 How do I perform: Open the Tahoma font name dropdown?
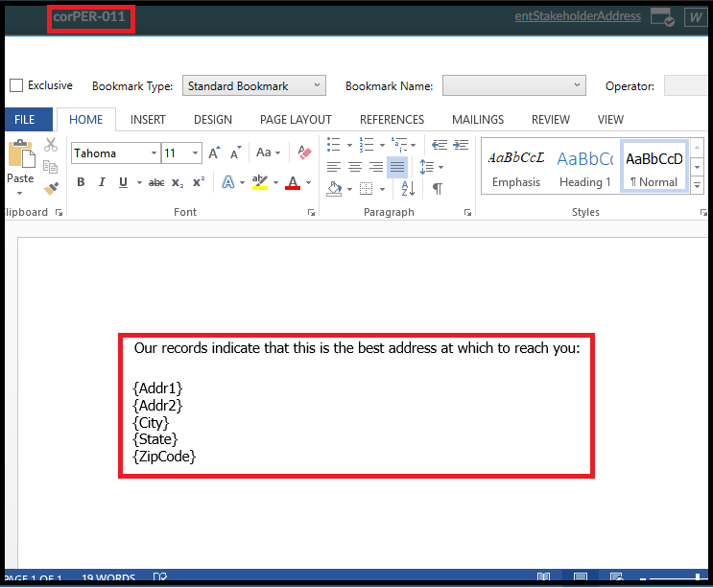tap(154, 153)
